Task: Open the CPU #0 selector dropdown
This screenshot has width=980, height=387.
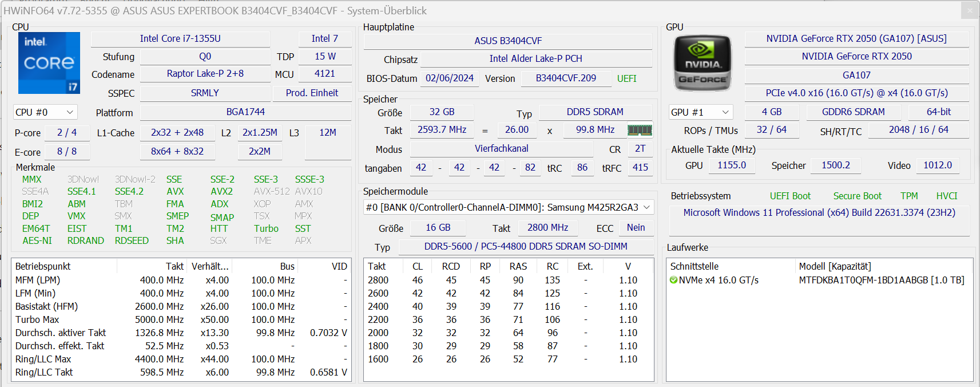Action: 45,112
